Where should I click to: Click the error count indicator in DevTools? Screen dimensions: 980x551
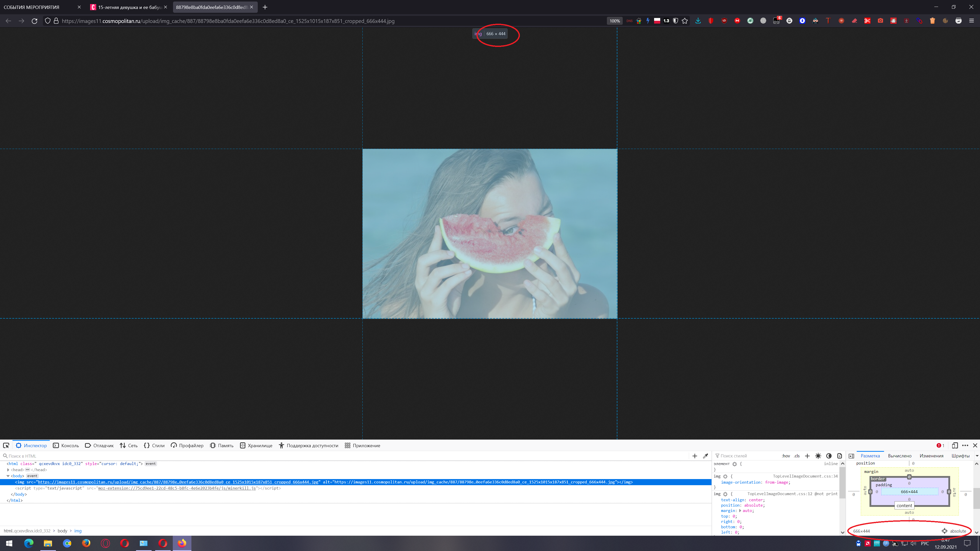point(940,445)
